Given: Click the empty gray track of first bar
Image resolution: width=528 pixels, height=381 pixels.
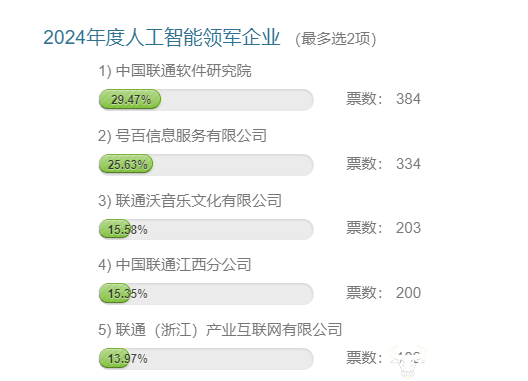Looking at the screenshot, I should point(237,100).
